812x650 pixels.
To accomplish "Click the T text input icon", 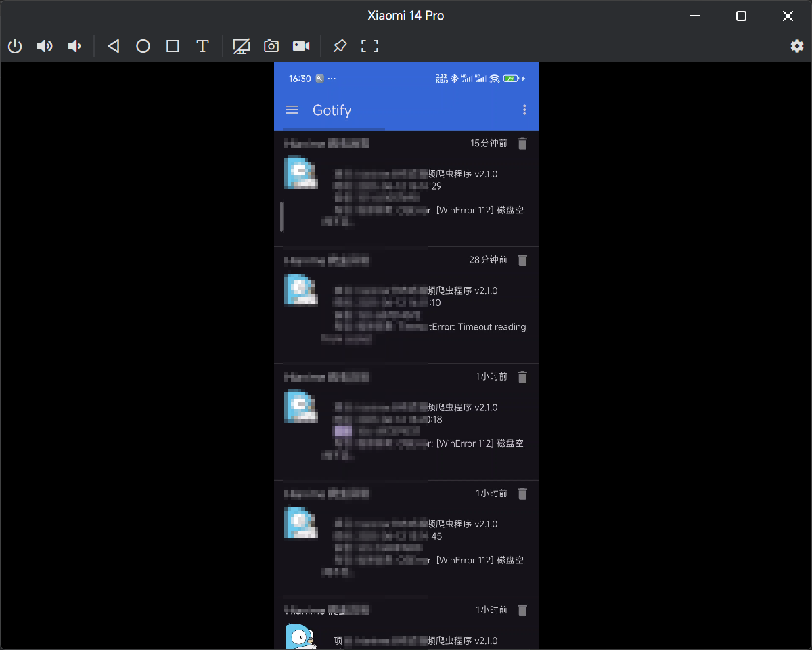I will coord(202,46).
